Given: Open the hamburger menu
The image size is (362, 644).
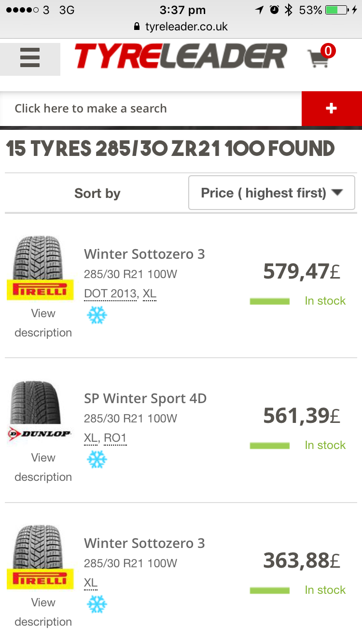Looking at the screenshot, I should click(30, 59).
